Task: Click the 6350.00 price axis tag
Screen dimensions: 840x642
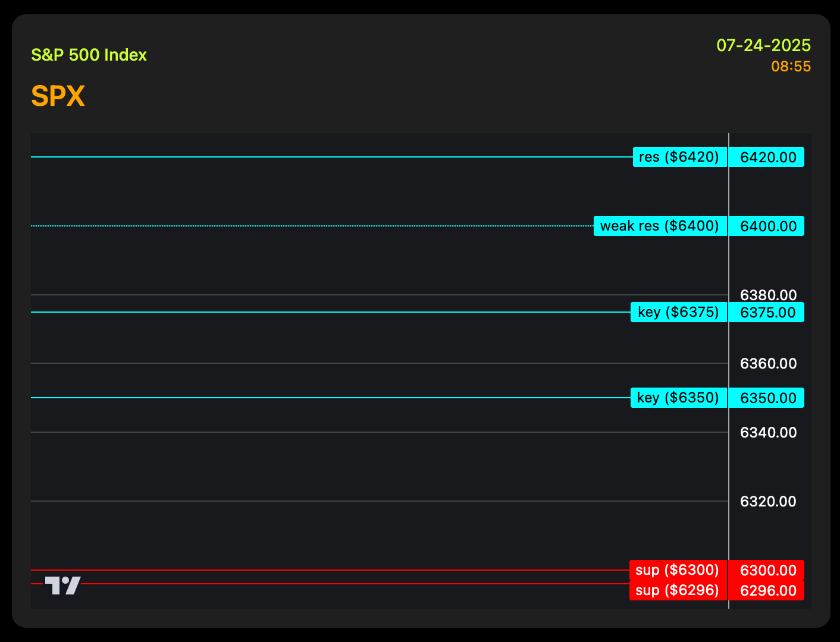Action: 767,398
